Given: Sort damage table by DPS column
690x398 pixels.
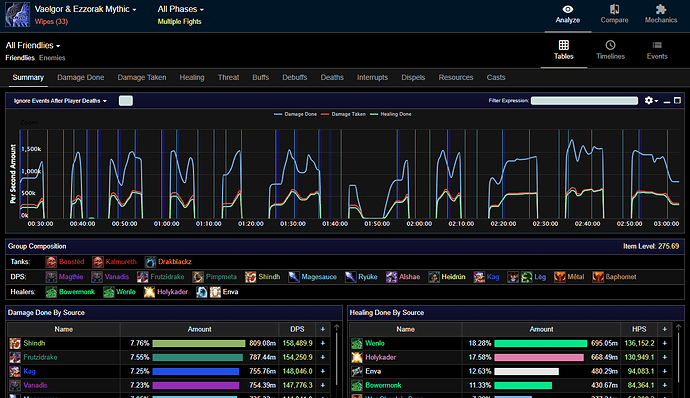Looking at the screenshot, I should (297, 329).
